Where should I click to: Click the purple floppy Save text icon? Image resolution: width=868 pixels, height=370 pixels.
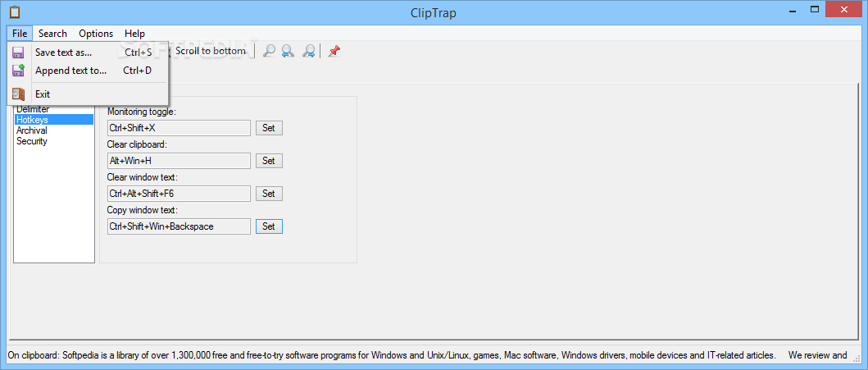(x=18, y=53)
